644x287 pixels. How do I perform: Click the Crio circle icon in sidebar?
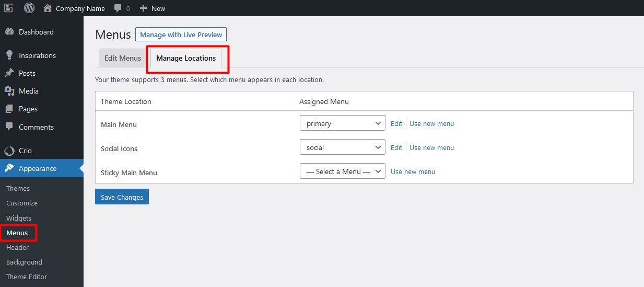[9, 151]
